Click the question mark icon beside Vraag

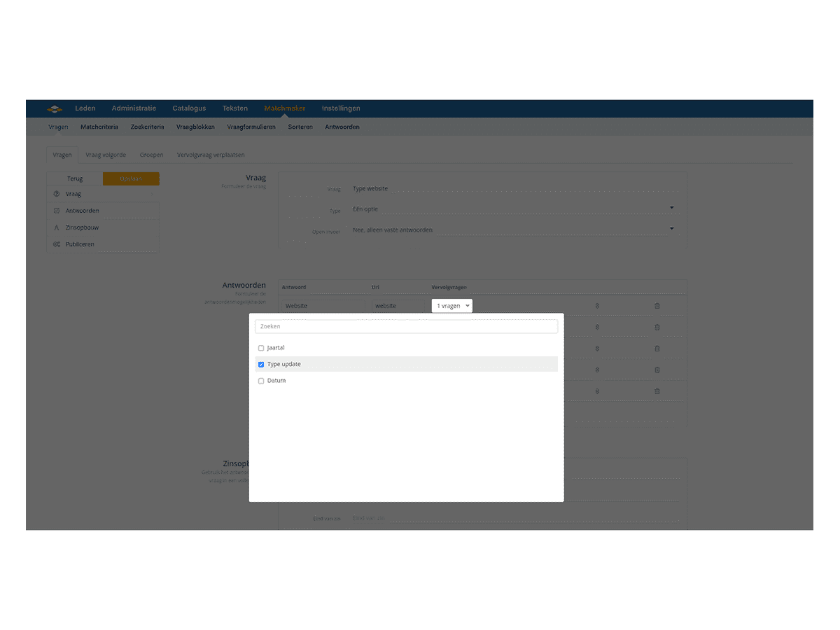pyautogui.click(x=57, y=194)
